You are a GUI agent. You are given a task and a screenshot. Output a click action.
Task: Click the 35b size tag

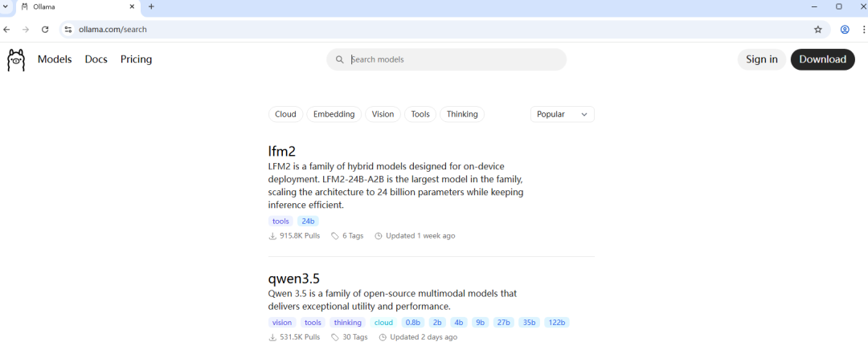529,323
